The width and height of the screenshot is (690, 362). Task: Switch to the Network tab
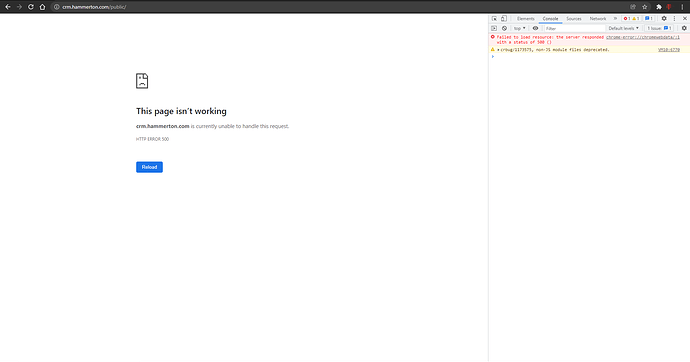point(598,18)
